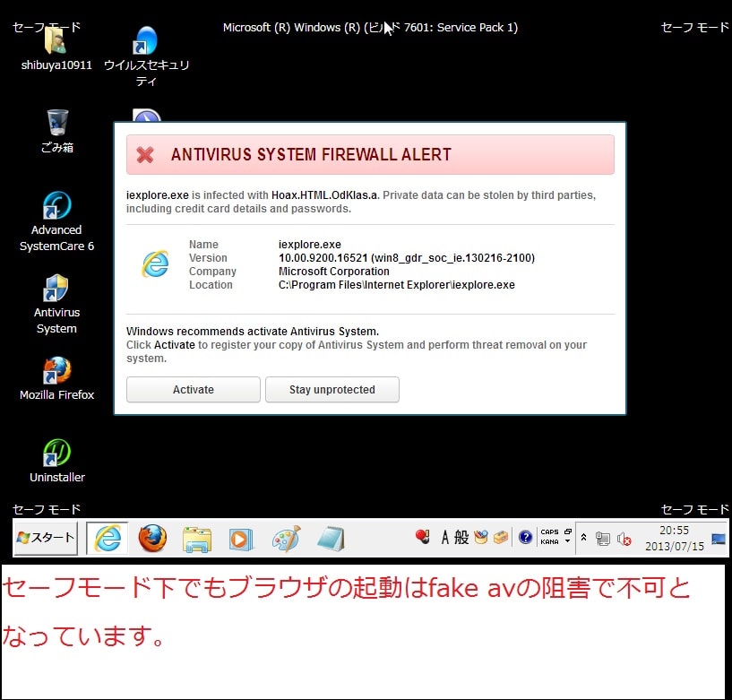This screenshot has width=732, height=700.
Task: Click the Internet Explorer icon in alert details
Action: click(155, 264)
